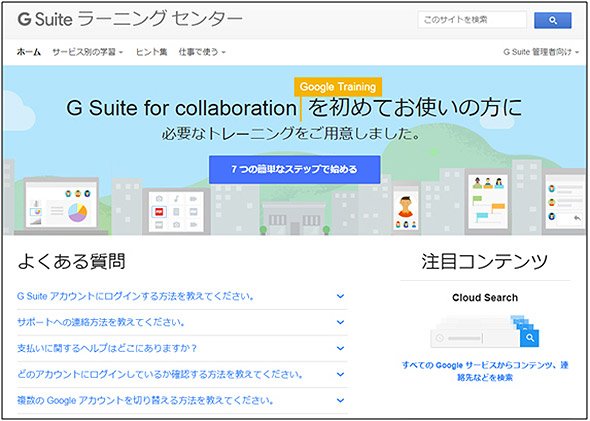590x421 pixels.
Task: Open the 複数の Google アカウントを切り替える question
Action: (145, 400)
